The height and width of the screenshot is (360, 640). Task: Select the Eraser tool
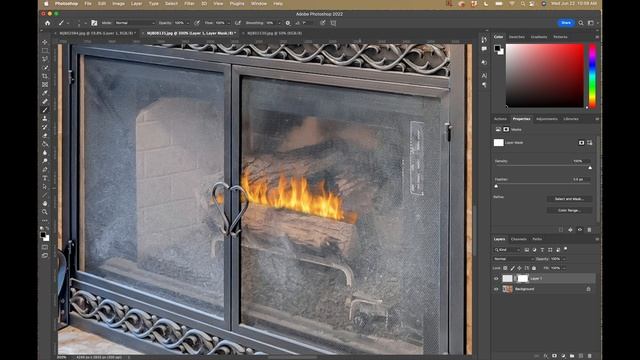45,136
